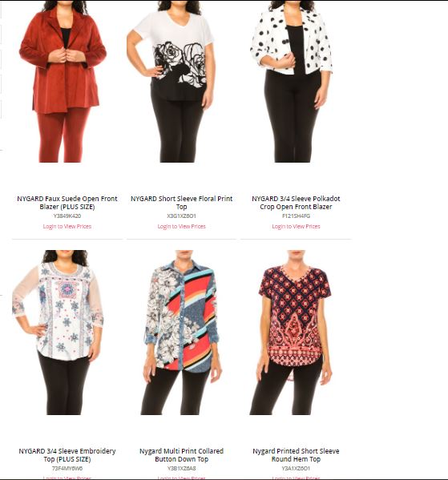Click Login to View Prices under Polkadot Blazer

click(x=296, y=227)
